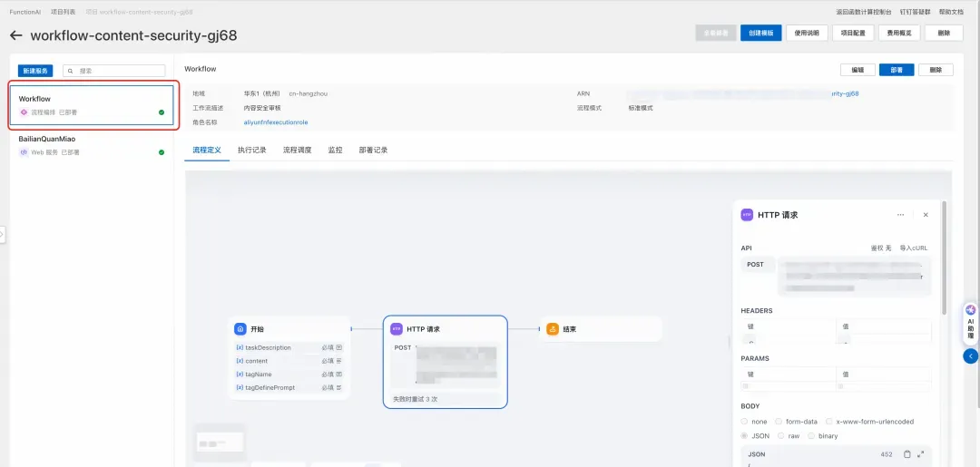980x467 pixels.
Task: Click the type icon at the end of the tagDefinePrompt row
Action: [339, 388]
